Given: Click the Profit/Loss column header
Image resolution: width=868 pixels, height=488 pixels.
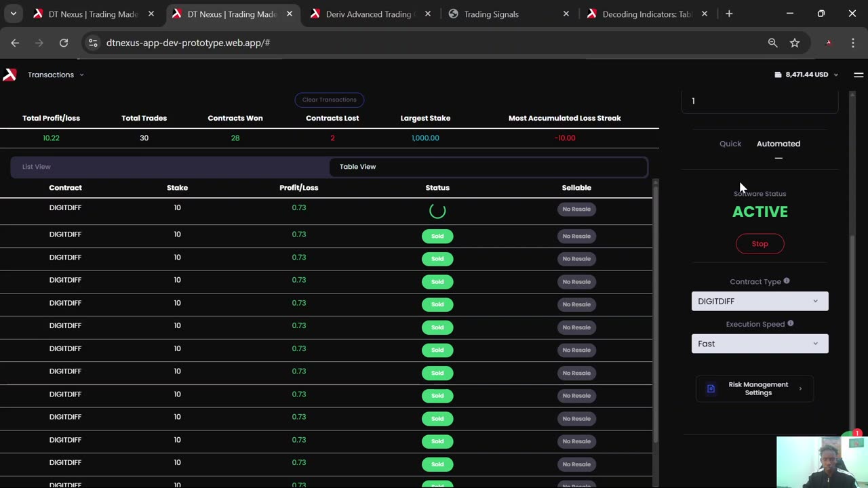Looking at the screenshot, I should (x=299, y=188).
